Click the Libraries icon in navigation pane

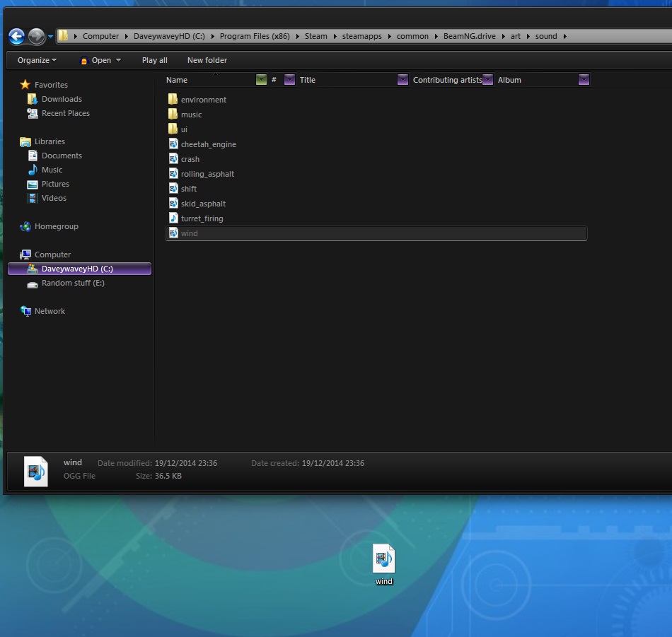25,141
